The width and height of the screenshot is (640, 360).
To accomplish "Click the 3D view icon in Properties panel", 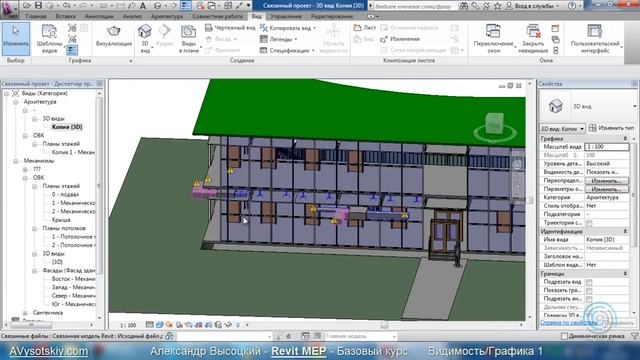I will pos(556,106).
